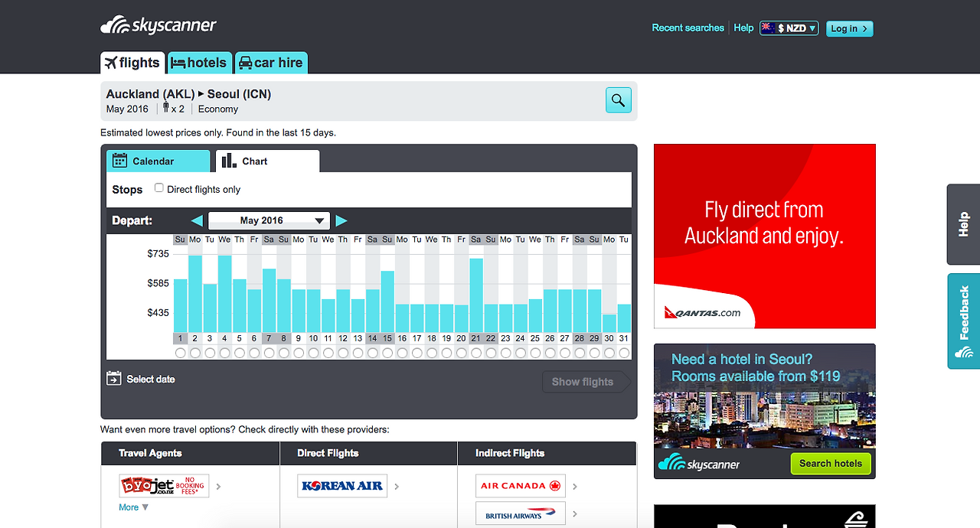This screenshot has height=528, width=980.
Task: Click the Qantas.com logo in ad
Action: [x=703, y=312]
